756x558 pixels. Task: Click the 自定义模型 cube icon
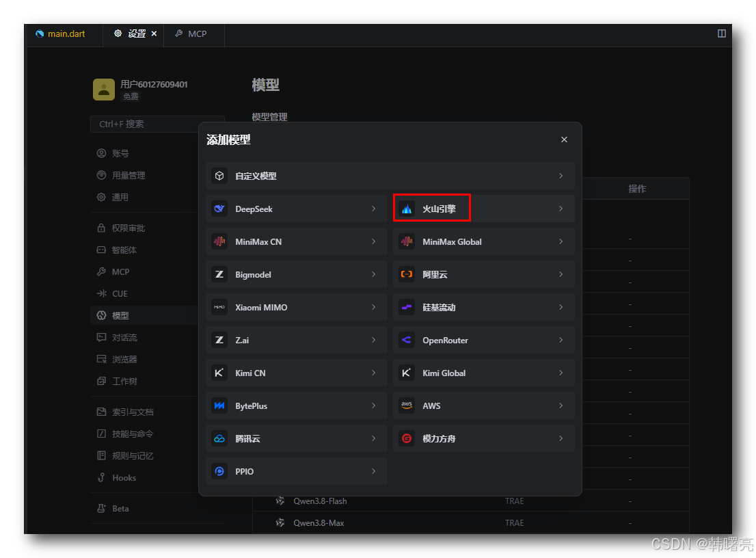click(219, 176)
